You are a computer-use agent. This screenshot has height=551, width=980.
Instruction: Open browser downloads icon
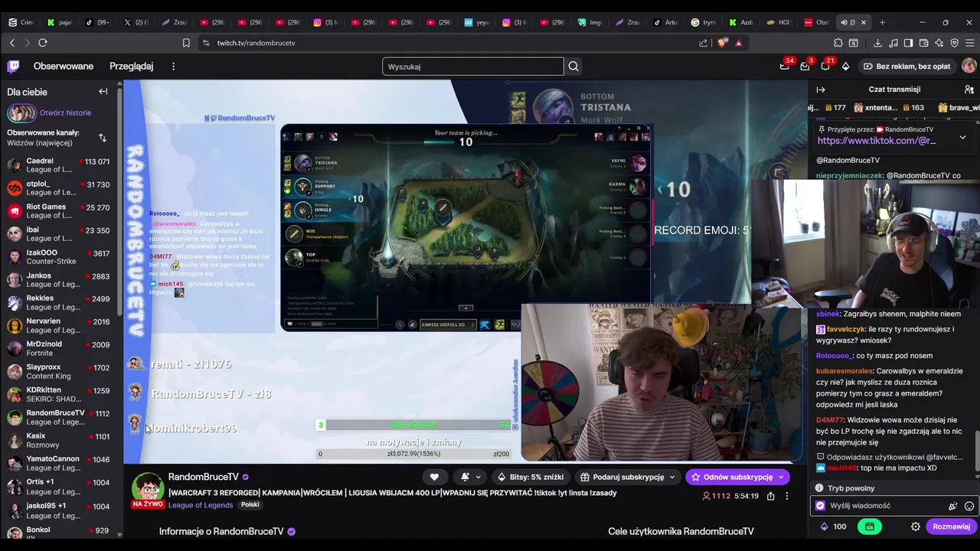point(877,43)
